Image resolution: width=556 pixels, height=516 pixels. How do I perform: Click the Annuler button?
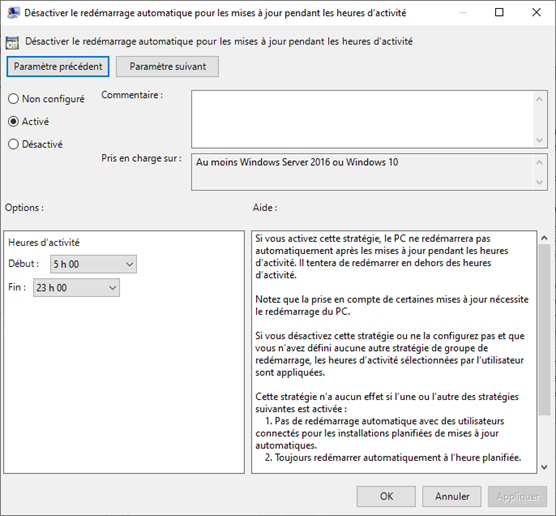tap(452, 496)
